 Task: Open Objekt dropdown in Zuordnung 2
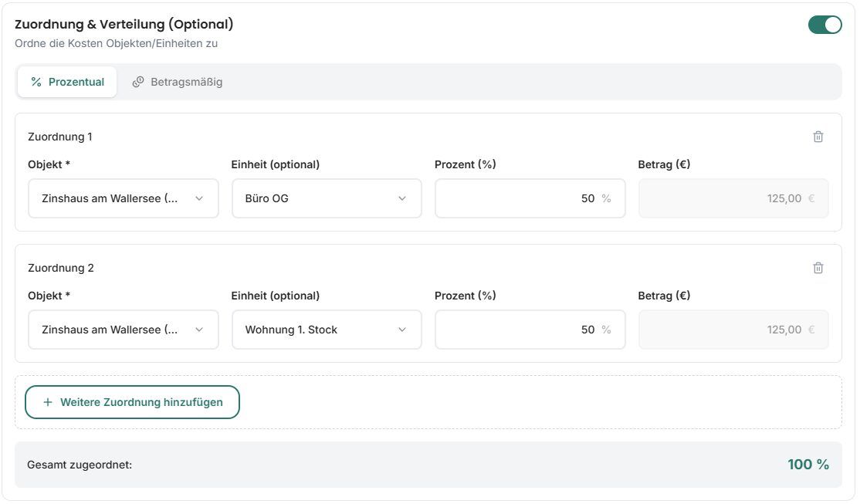[124, 330]
